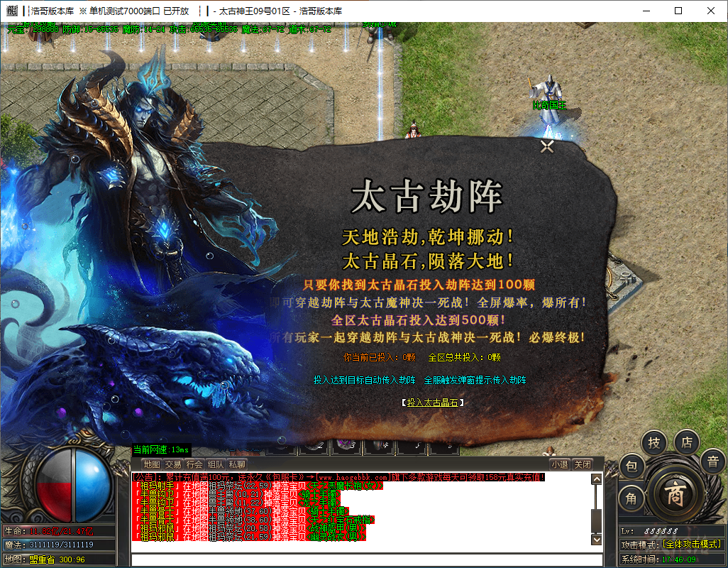Click the 龙之手镯 drop message

[x=236, y=503]
